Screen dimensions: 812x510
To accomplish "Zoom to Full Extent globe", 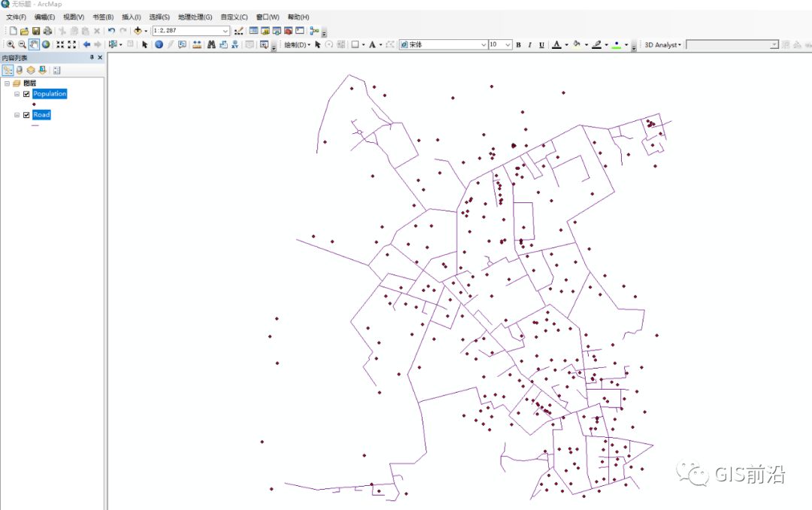I will click(46, 44).
